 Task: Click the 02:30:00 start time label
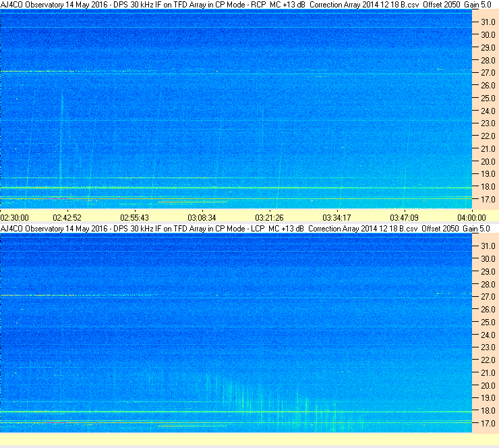click(15, 218)
